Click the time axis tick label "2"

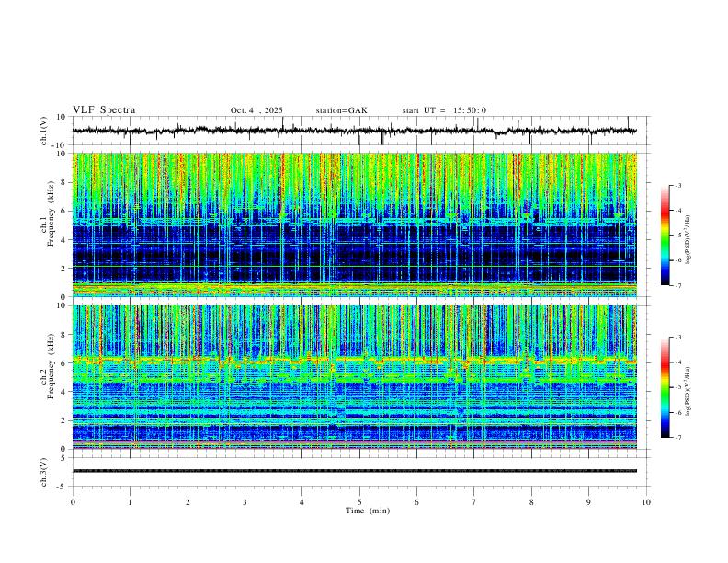[188, 502]
